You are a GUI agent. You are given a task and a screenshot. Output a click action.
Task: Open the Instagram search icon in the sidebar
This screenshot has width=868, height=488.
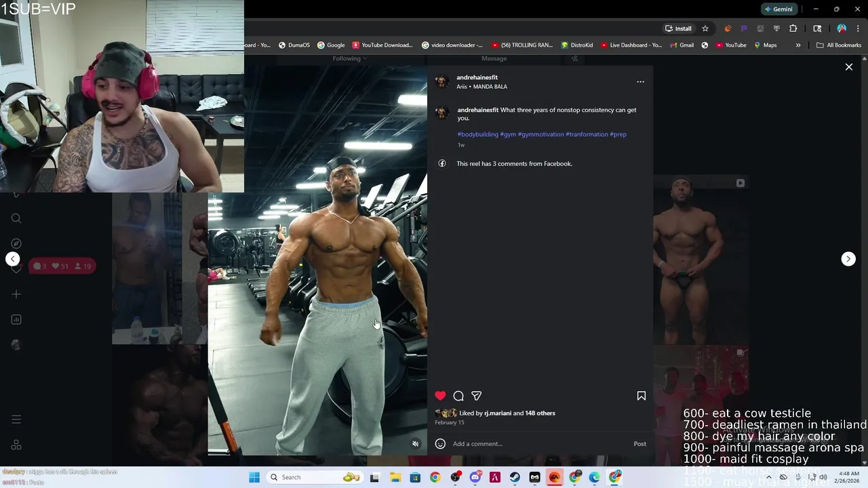[16, 218]
